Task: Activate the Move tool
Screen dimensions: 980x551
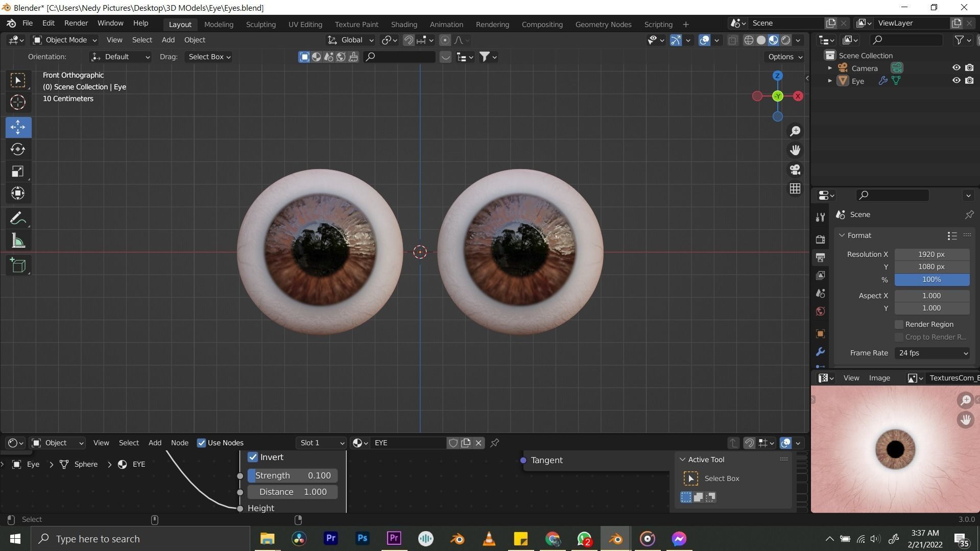Action: (18, 127)
